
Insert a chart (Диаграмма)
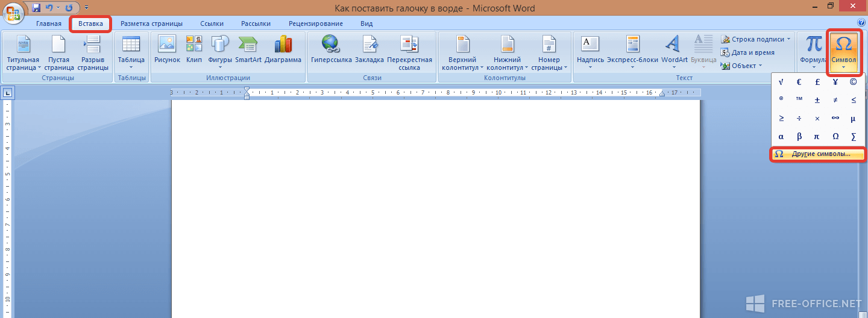283,49
